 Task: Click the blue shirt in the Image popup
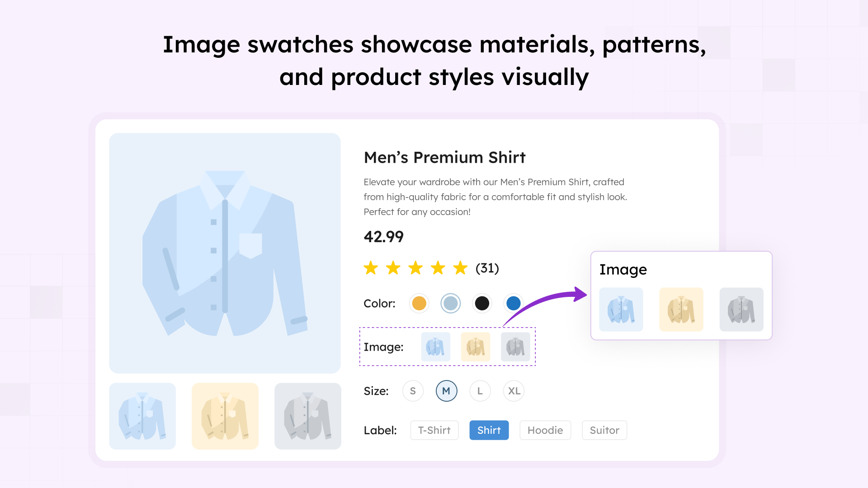pos(621,310)
